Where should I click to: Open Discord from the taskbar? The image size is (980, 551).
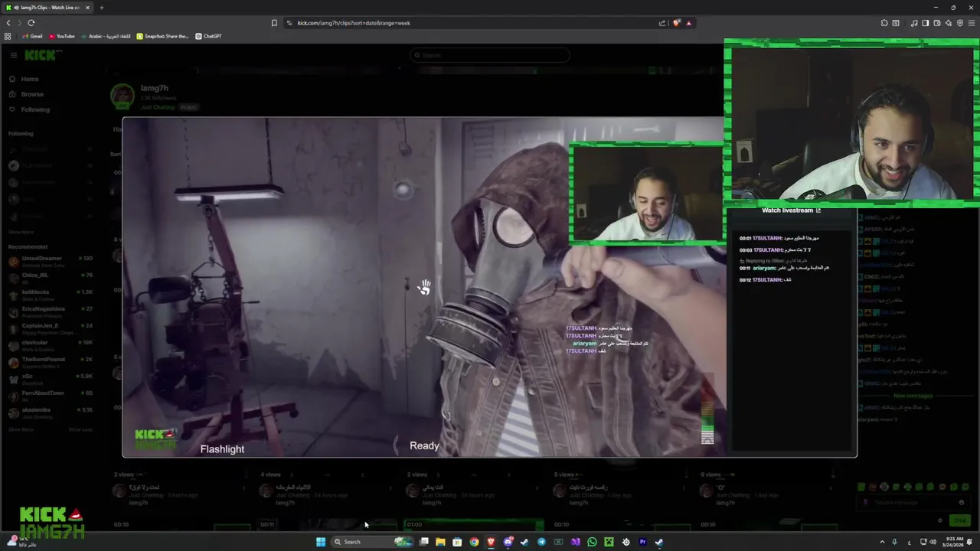pyautogui.click(x=508, y=542)
